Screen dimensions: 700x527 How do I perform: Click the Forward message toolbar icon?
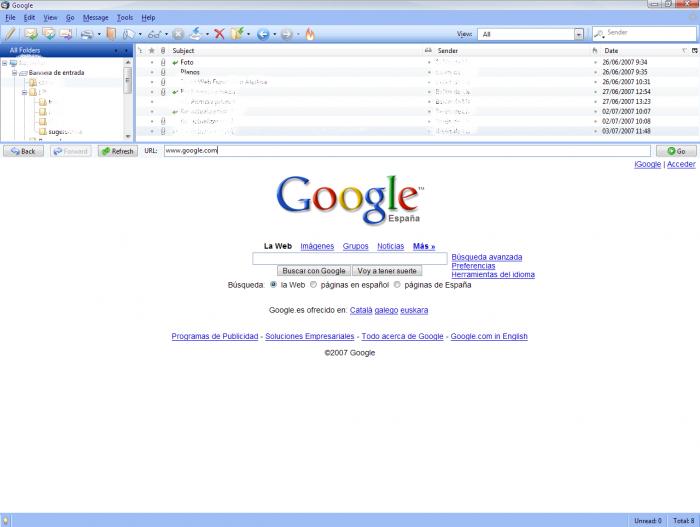(66, 34)
